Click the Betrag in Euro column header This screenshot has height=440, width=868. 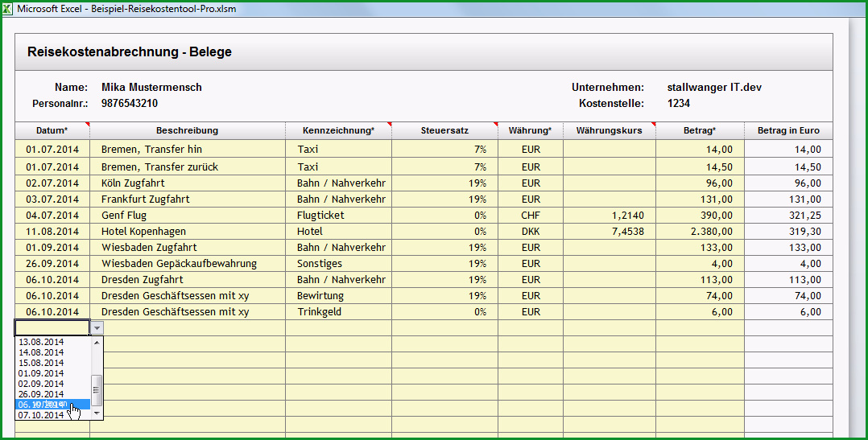coord(788,130)
